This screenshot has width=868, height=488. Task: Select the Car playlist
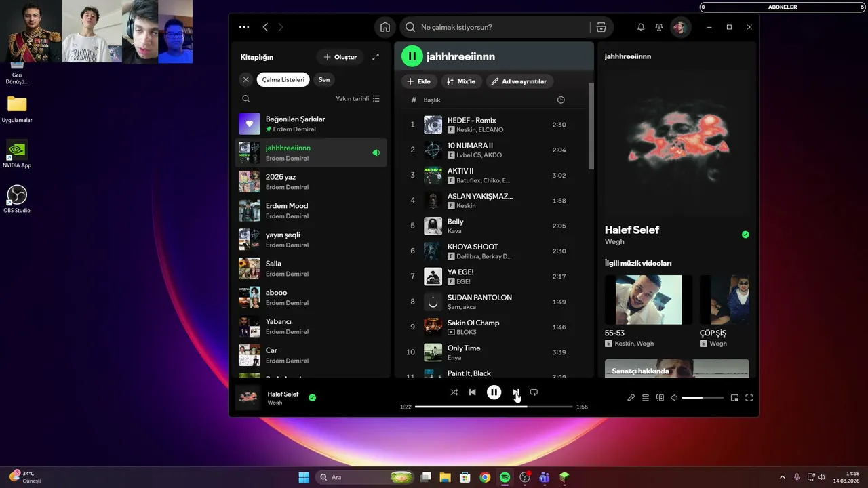tap(311, 355)
